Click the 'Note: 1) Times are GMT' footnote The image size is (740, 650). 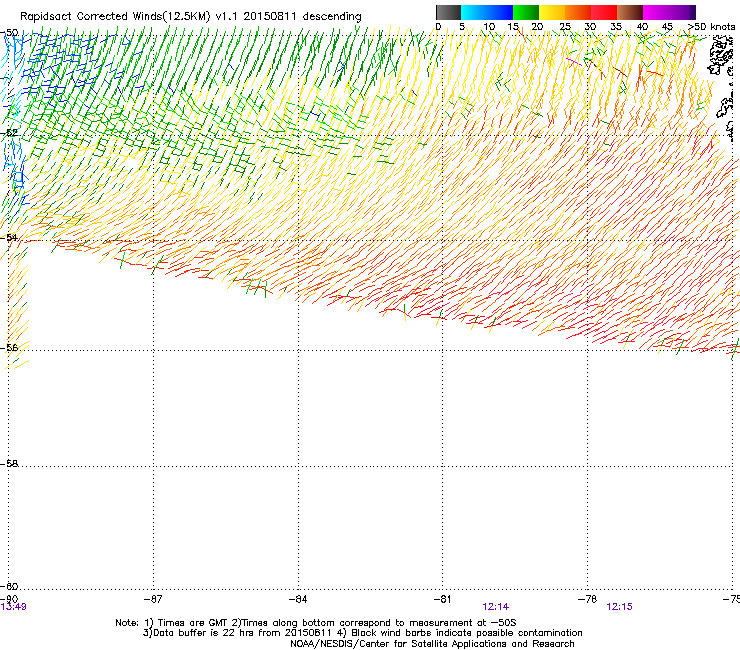(172, 623)
